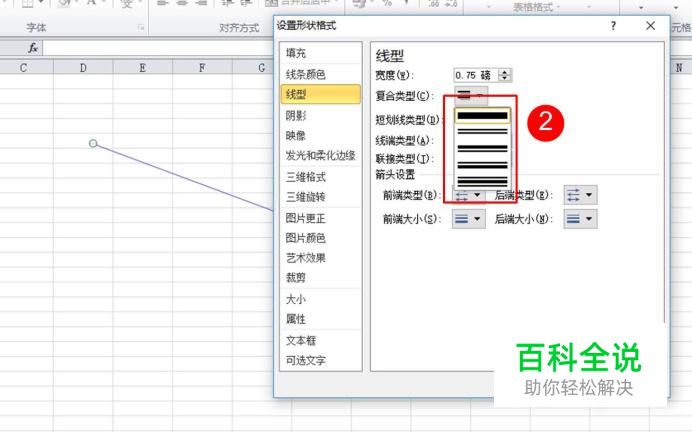Open 图片颜色 category
This screenshot has height=432, width=692.
pos(320,238)
